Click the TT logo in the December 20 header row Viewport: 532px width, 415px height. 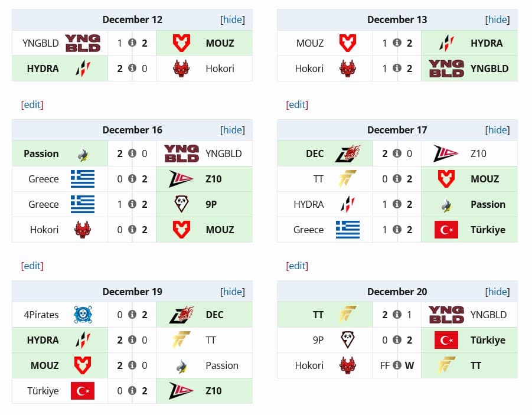pos(348,315)
